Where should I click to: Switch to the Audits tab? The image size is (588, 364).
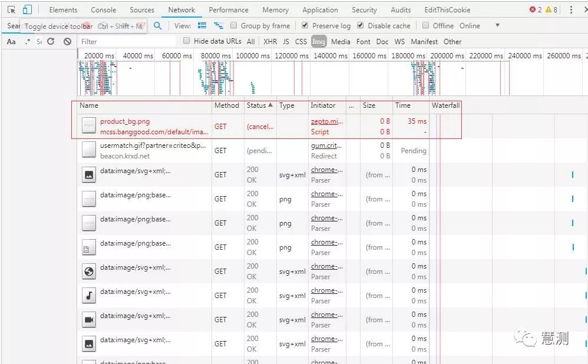401,10
